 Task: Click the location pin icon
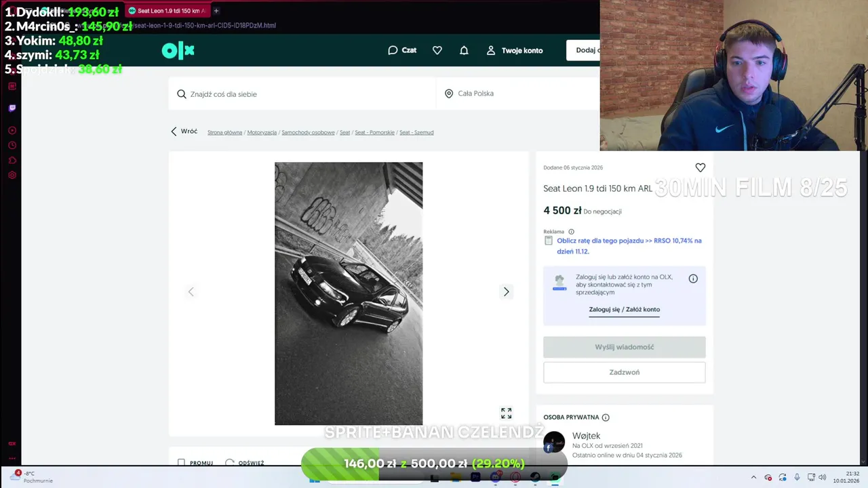(x=449, y=94)
